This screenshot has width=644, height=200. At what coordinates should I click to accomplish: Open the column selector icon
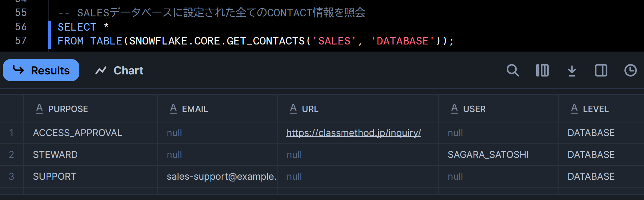(x=542, y=70)
